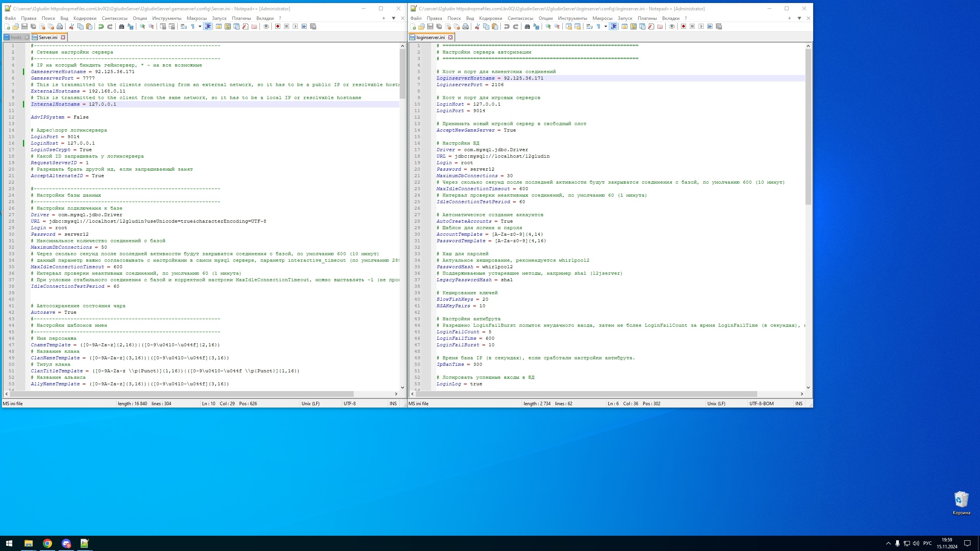
Task: Open tab list triangle in Server.ini window menu bar
Action: [394, 18]
